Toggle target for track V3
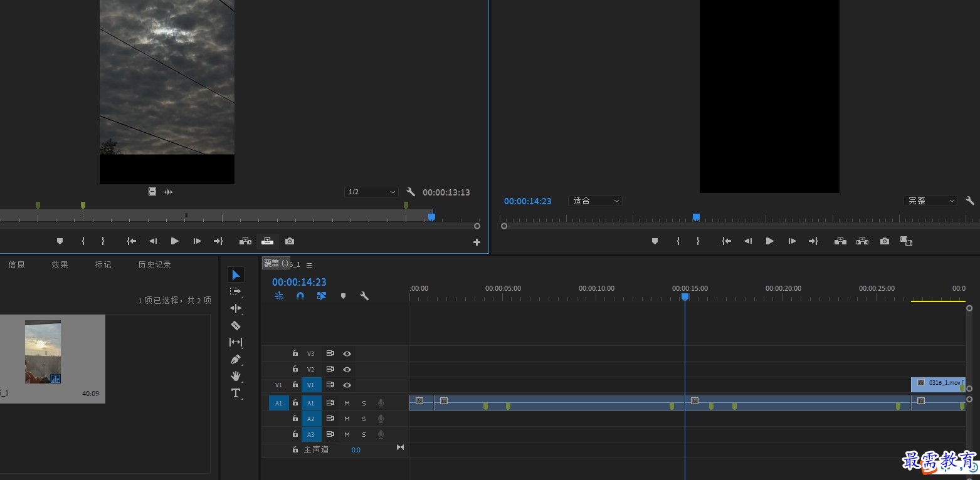980x480 pixels. click(310, 353)
